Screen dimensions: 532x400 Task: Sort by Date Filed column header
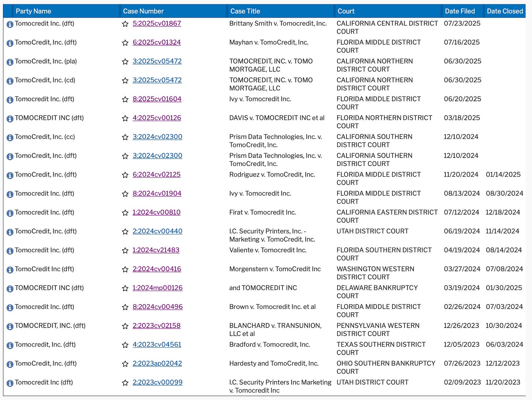tap(460, 11)
